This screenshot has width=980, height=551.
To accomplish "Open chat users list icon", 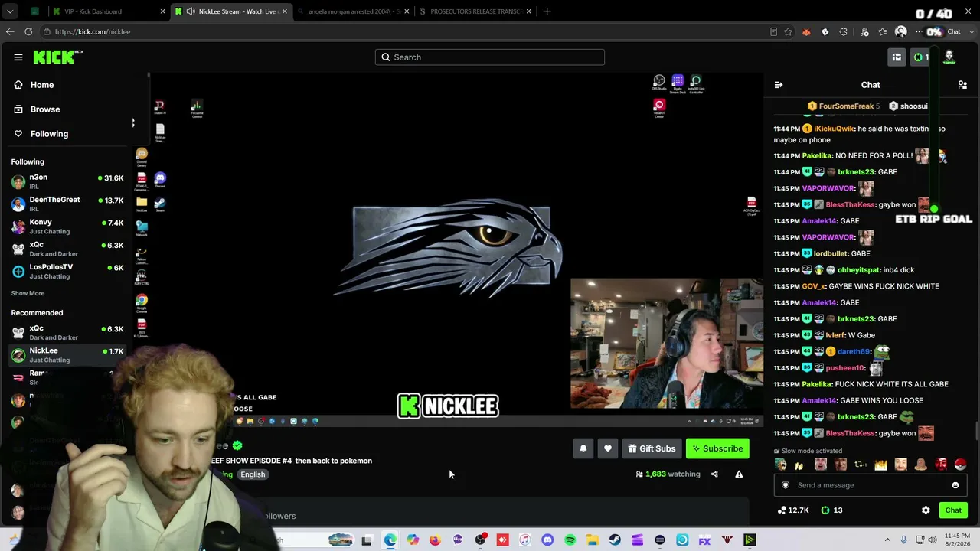I will click(x=962, y=85).
